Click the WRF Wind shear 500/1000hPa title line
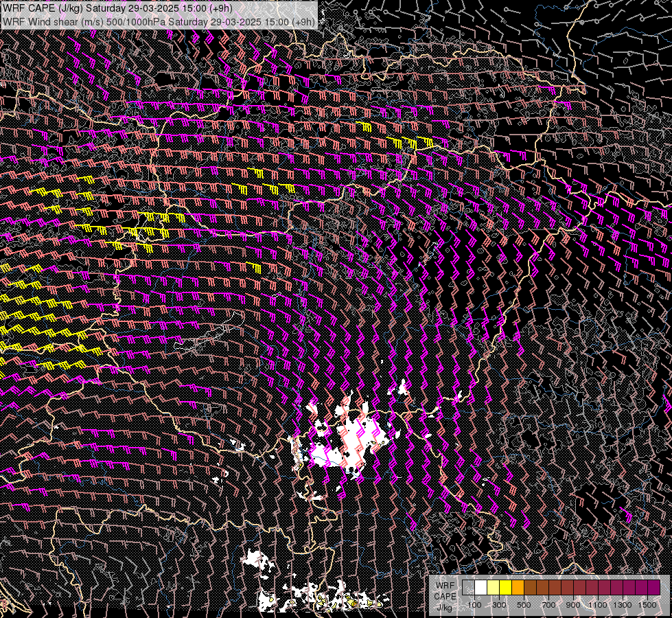Image resolution: width=672 pixels, height=618 pixels. pos(159,22)
